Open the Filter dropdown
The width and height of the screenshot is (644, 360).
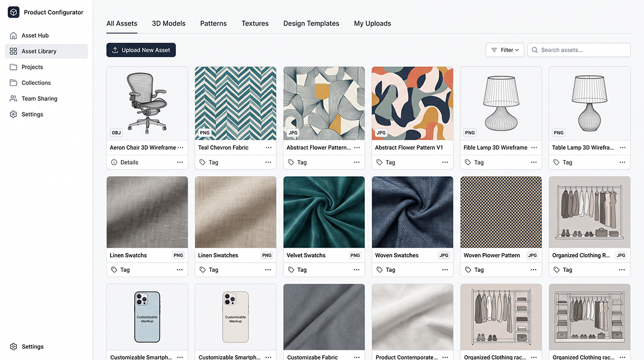[505, 50]
